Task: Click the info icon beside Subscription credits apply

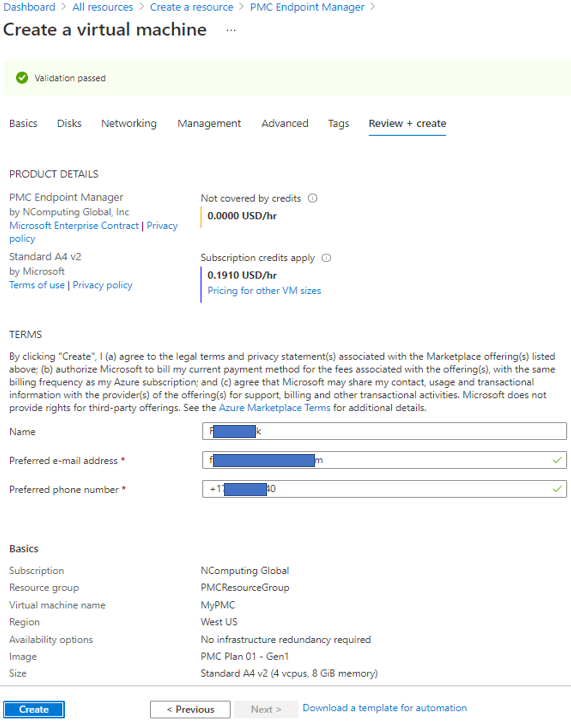Action: 326,258
